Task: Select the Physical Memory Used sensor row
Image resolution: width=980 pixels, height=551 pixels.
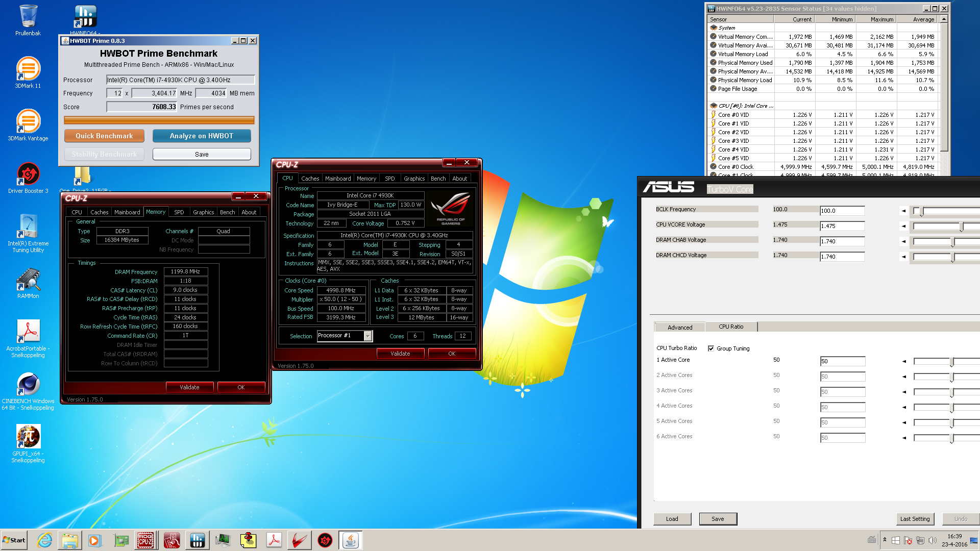Action: [x=824, y=63]
